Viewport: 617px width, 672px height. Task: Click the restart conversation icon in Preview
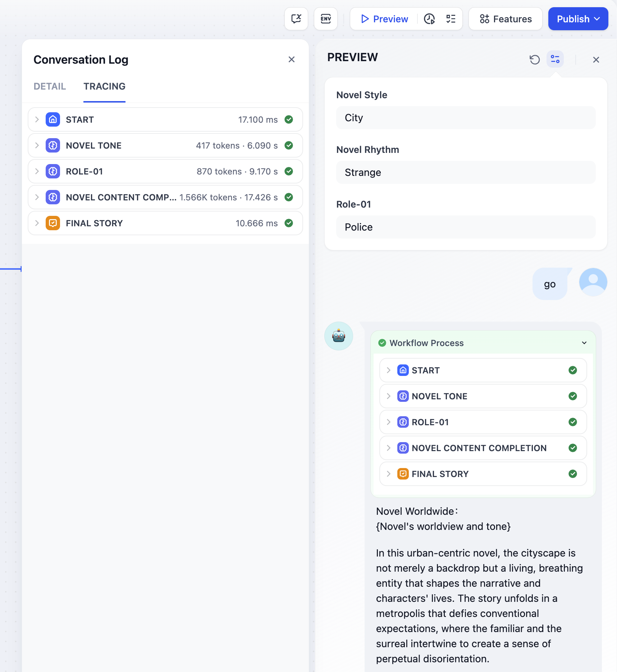(x=535, y=59)
